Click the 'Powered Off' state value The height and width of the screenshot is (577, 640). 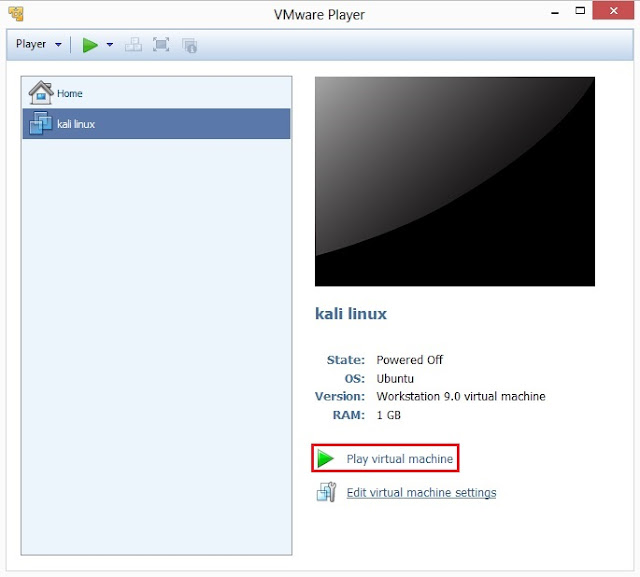coord(409,360)
